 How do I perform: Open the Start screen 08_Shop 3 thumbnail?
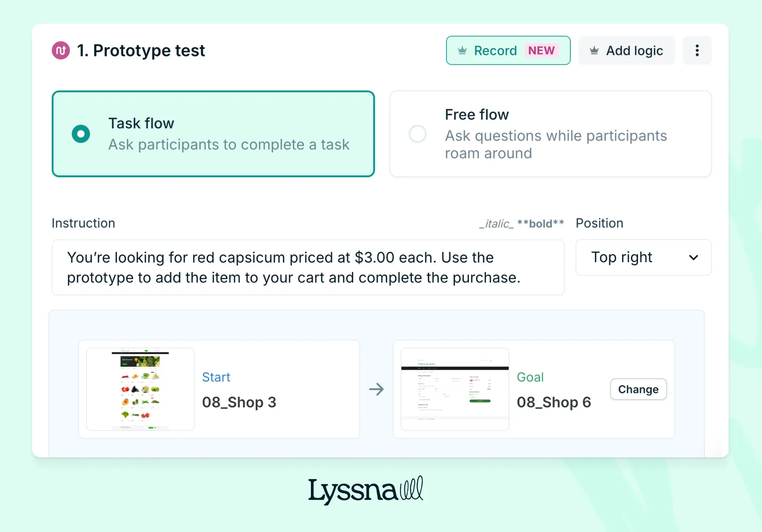coord(140,389)
